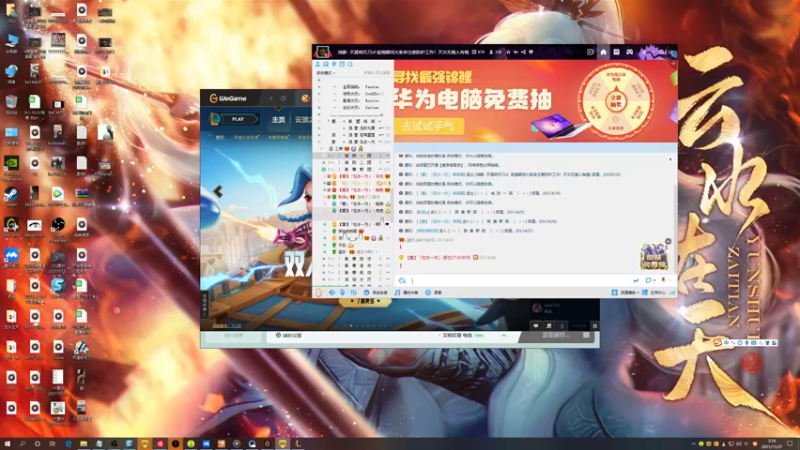Click the taskbar search magnifier icon
Image resolution: width=800 pixels, height=450 pixels.
click(x=22, y=444)
